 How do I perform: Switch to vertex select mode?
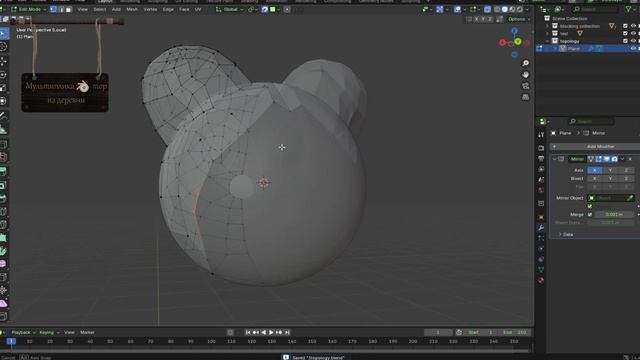pos(53,9)
